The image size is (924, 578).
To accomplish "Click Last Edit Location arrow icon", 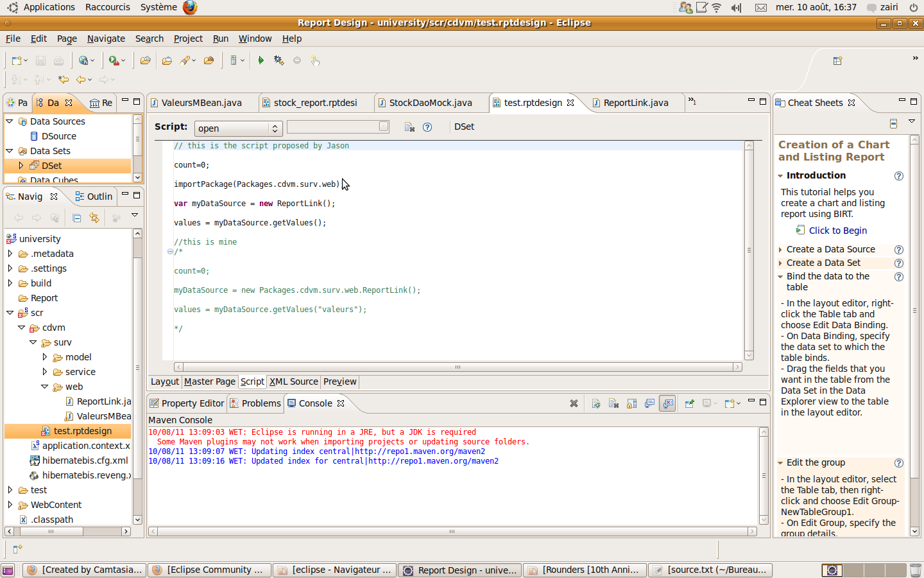I will [64, 80].
